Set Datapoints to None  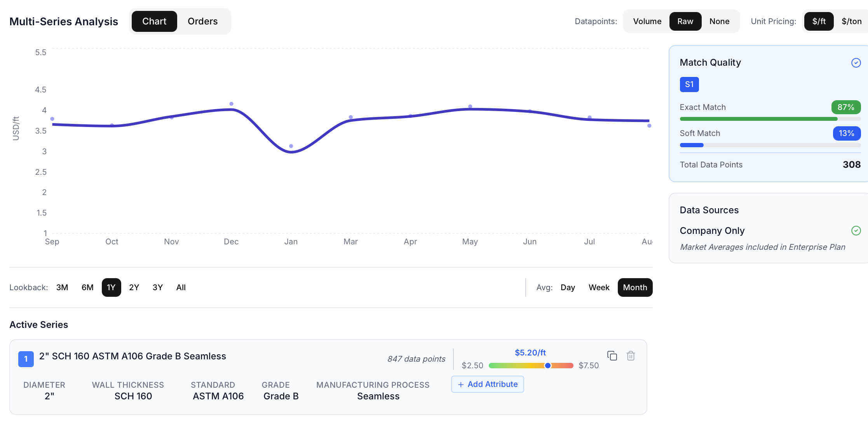pos(720,21)
